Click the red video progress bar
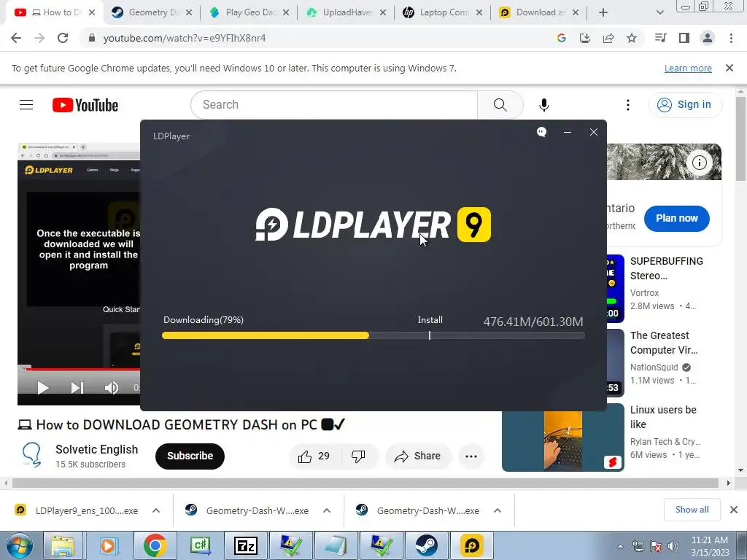The image size is (747, 560). pos(83,369)
